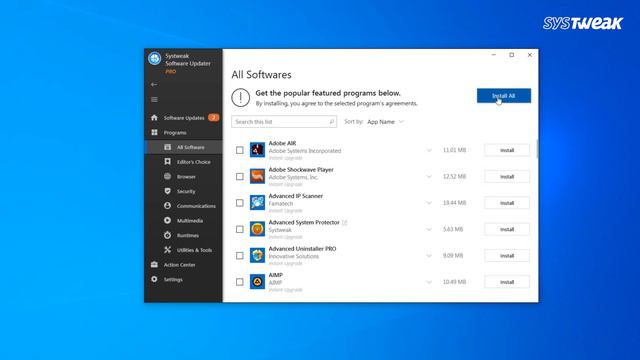Expand Advanced System Protector details chevron
Screen dimensions: 640x360
(429, 229)
